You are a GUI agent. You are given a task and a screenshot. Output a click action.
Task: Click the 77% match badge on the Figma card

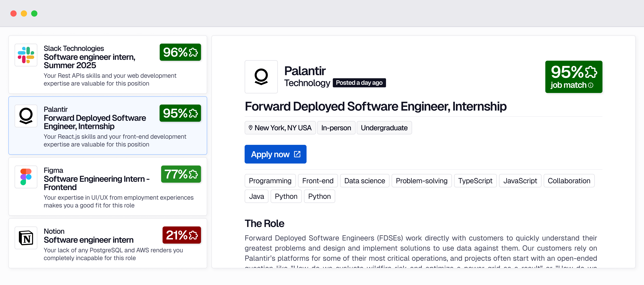pyautogui.click(x=181, y=174)
